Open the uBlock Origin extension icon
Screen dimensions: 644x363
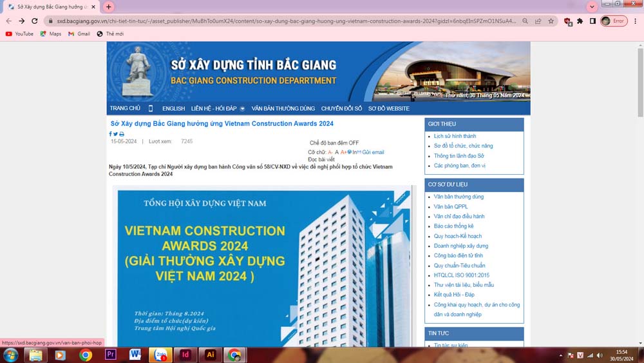pyautogui.click(x=568, y=21)
